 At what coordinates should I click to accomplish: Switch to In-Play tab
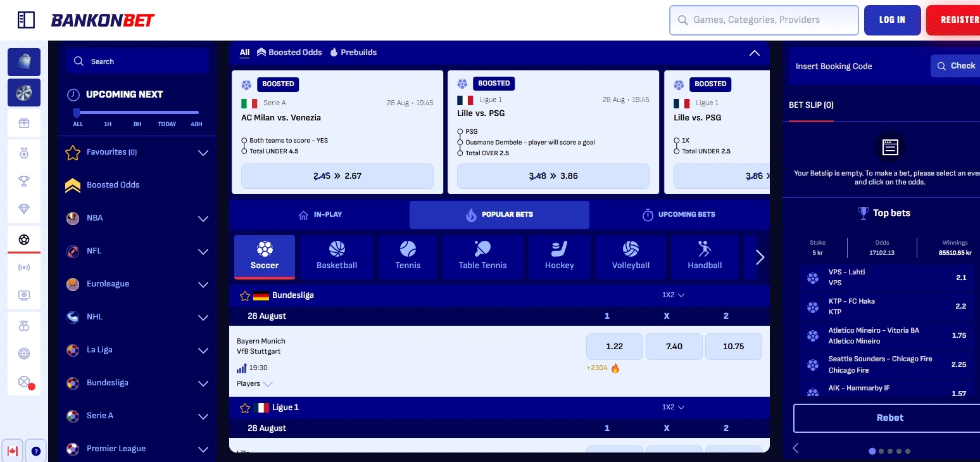coord(320,215)
